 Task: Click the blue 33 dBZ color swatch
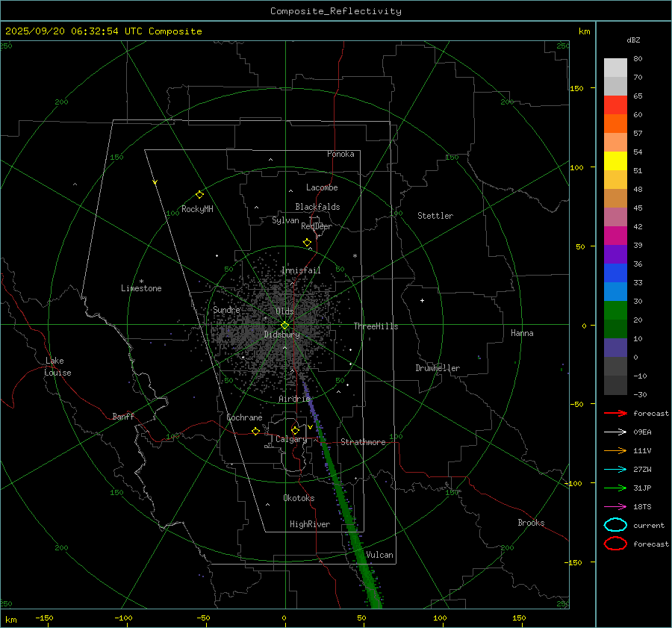(615, 291)
